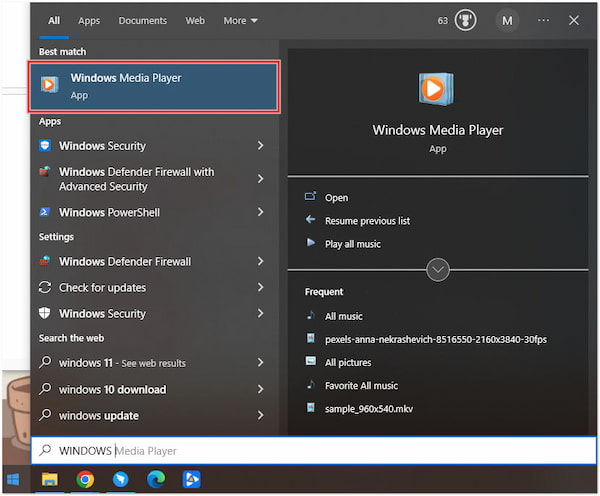Click the search icon beside windows update

pos(45,414)
